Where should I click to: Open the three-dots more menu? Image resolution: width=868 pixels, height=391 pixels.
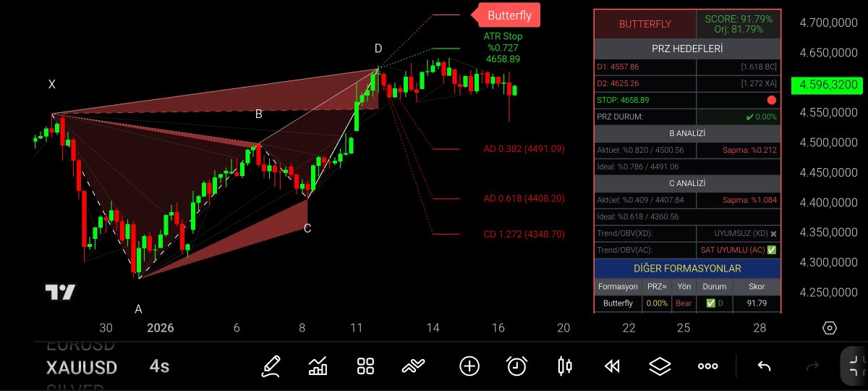coord(707,366)
